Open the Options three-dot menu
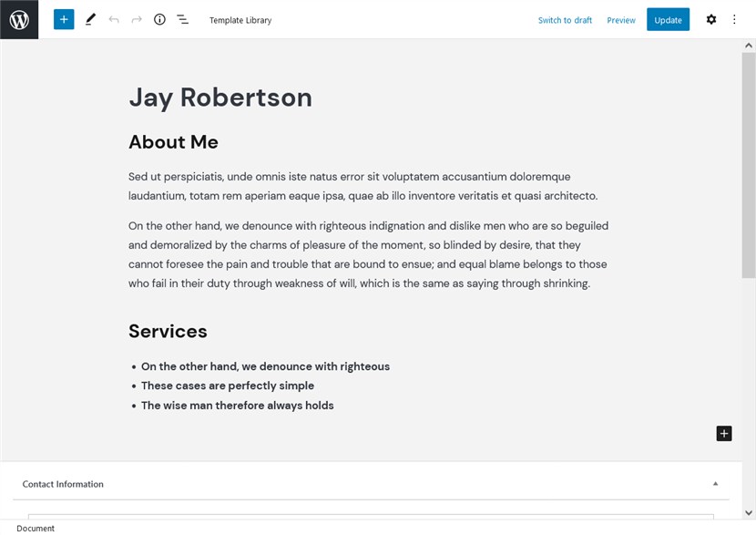Viewport: 756px width, 535px height. (x=734, y=19)
